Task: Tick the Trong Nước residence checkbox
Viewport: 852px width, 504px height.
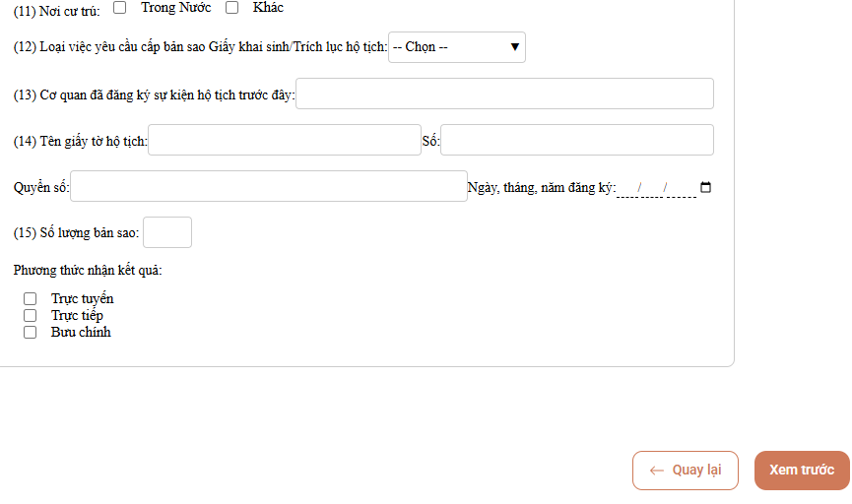Action: tap(119, 7)
